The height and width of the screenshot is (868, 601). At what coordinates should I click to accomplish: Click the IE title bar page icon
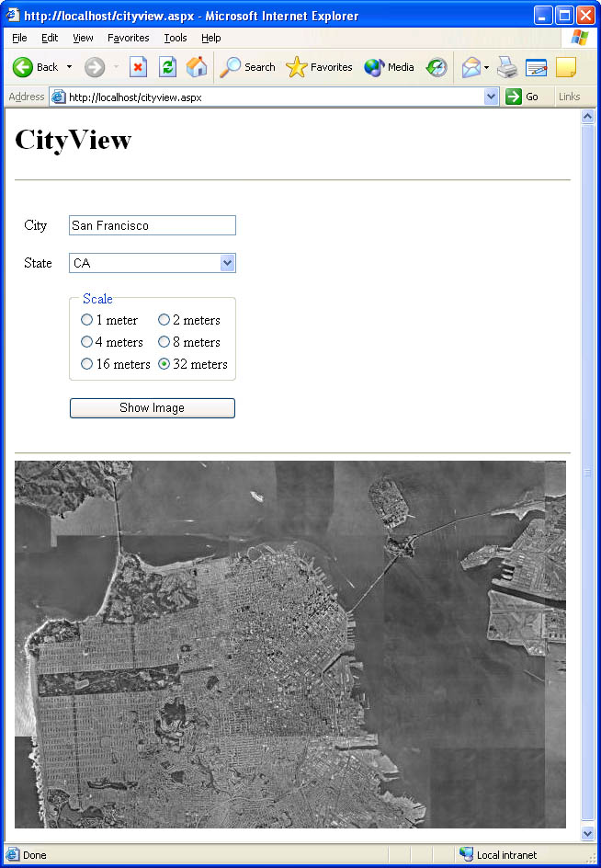pyautogui.click(x=13, y=15)
